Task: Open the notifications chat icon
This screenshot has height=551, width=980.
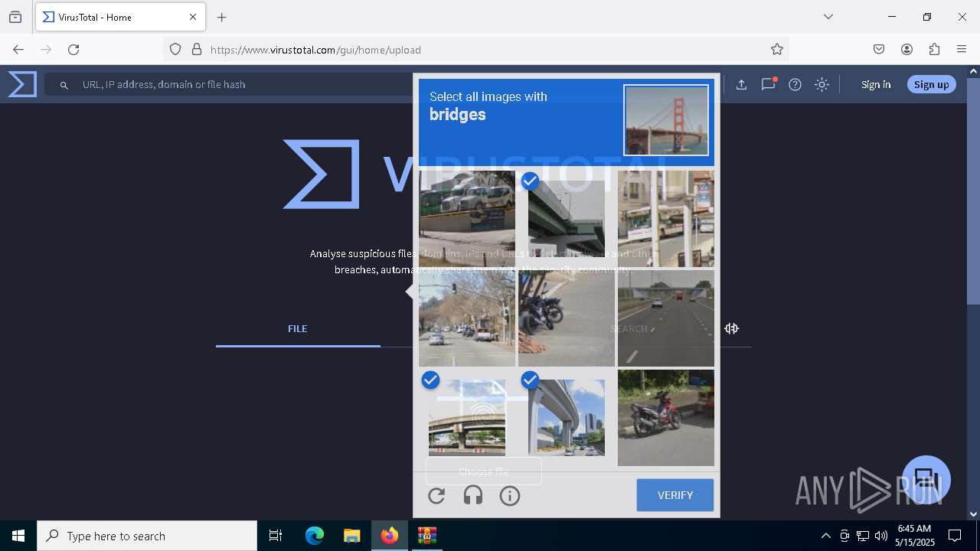Action: coord(769,84)
